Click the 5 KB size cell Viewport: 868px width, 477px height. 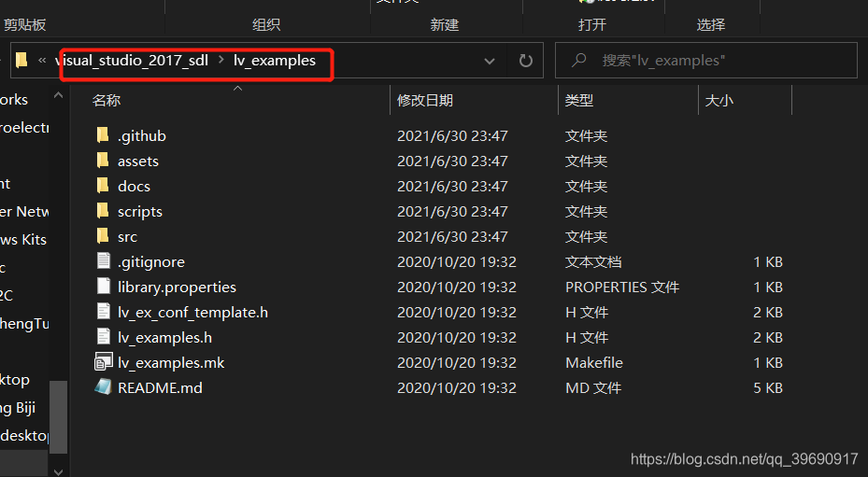(x=768, y=388)
